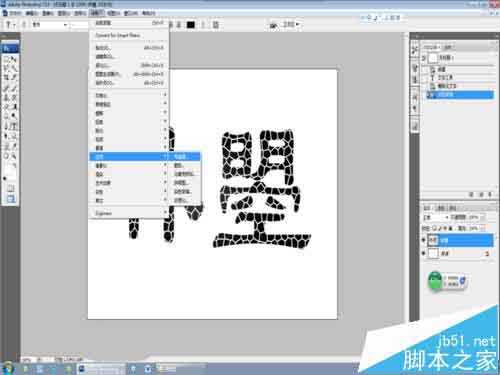Open the File (文件) menu

[15, 13]
